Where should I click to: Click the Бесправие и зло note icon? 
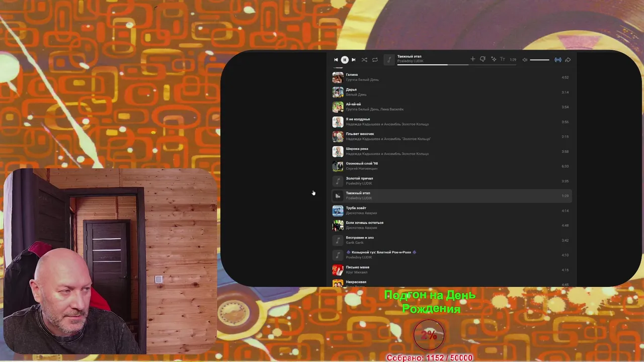[338, 240]
